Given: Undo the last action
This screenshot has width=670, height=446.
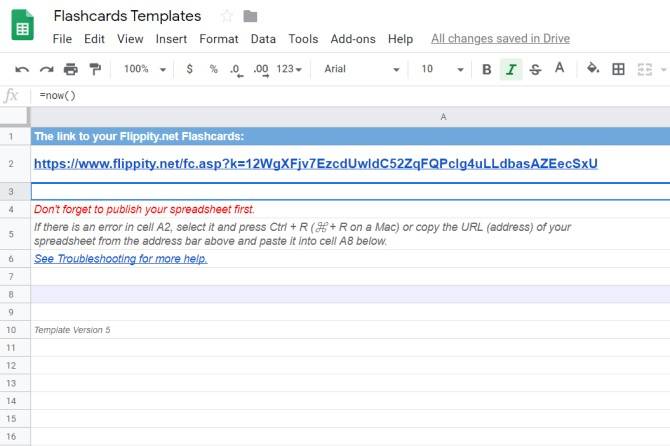Looking at the screenshot, I should point(22,69).
